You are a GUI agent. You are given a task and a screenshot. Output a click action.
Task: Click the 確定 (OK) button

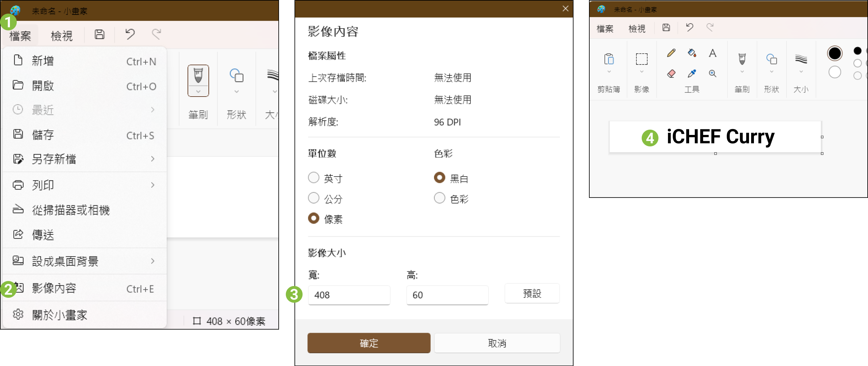[x=369, y=343]
